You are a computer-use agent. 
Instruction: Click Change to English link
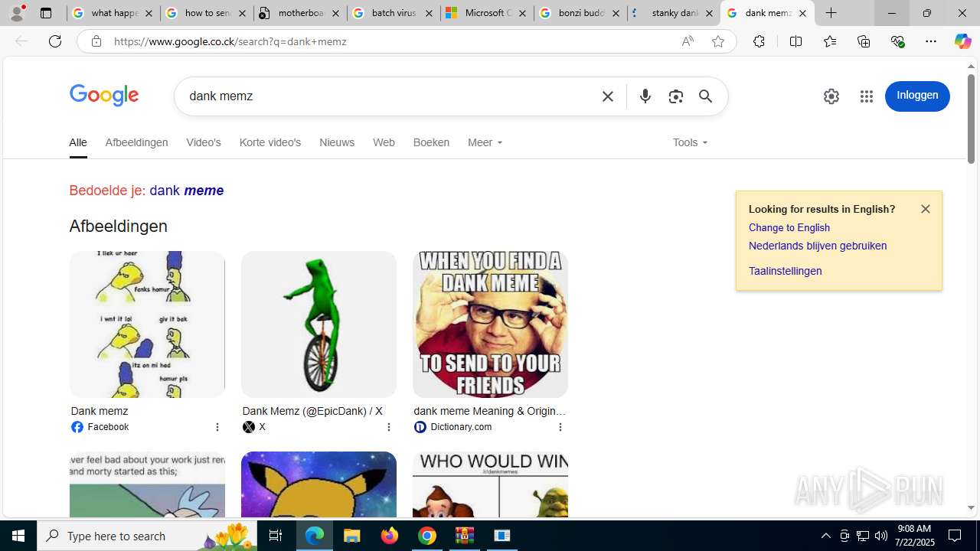[789, 227]
